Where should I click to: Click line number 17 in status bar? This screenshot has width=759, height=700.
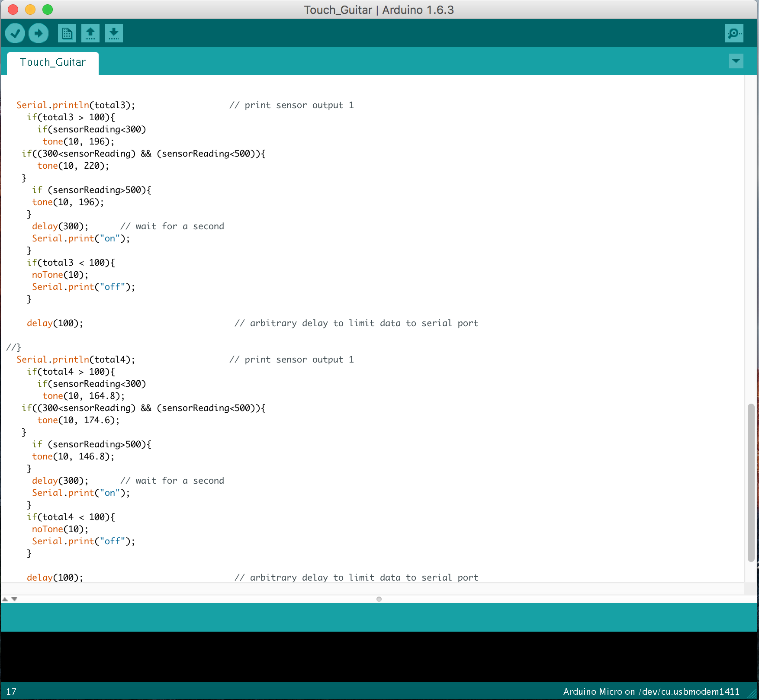[11, 691]
